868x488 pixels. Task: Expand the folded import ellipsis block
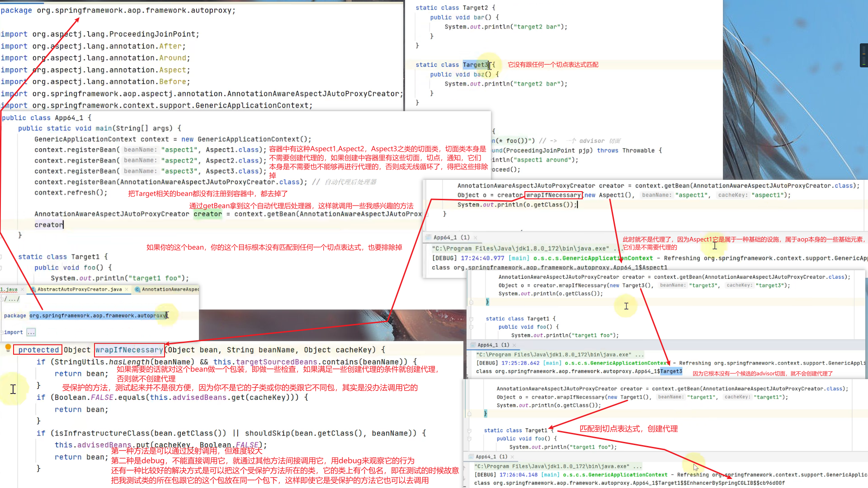pyautogui.click(x=31, y=333)
